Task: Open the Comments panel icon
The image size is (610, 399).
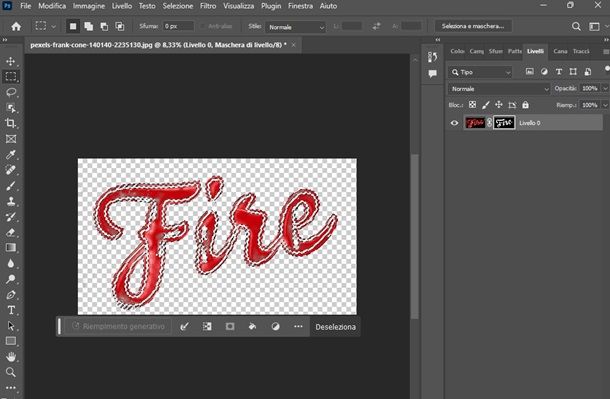Action: 432,74
